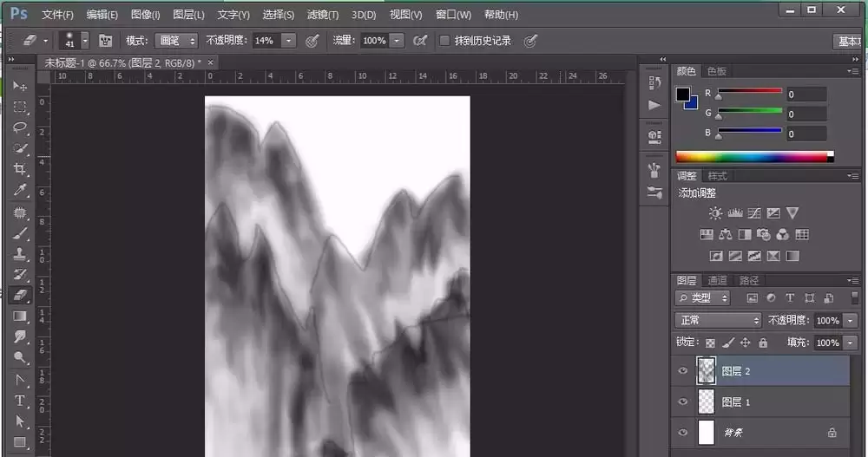Hide layer 图层 2 visibility eye
Image resolution: width=868 pixels, height=457 pixels.
click(x=682, y=371)
